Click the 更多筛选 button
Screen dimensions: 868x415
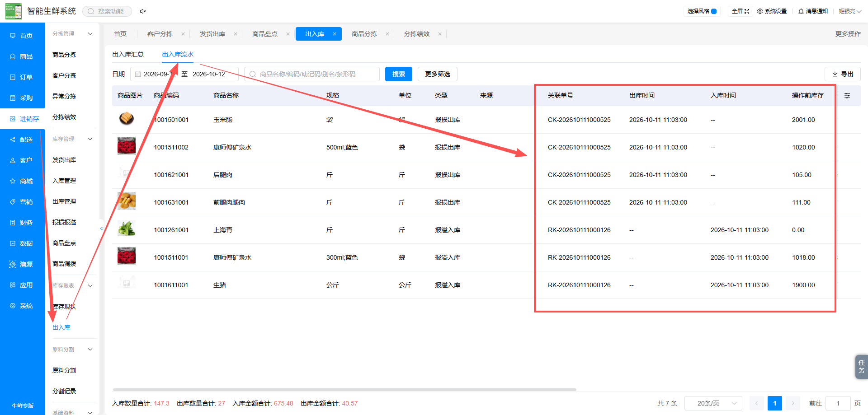[437, 74]
